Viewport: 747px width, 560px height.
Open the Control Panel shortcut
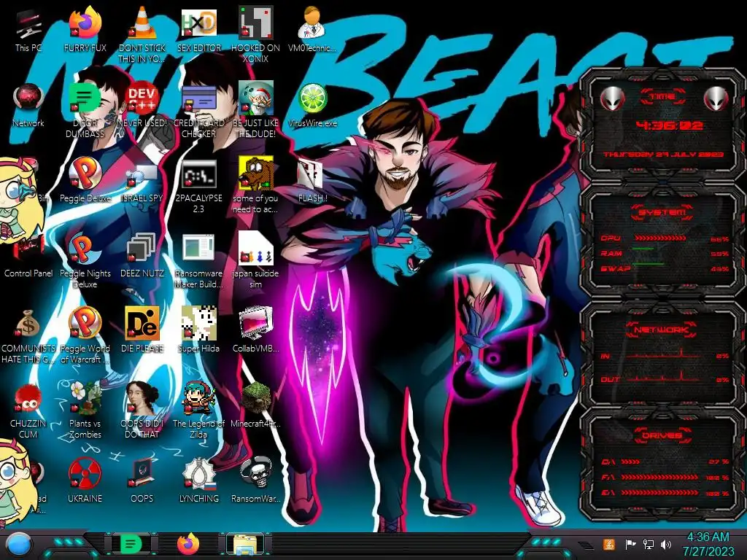pyautogui.click(x=28, y=256)
